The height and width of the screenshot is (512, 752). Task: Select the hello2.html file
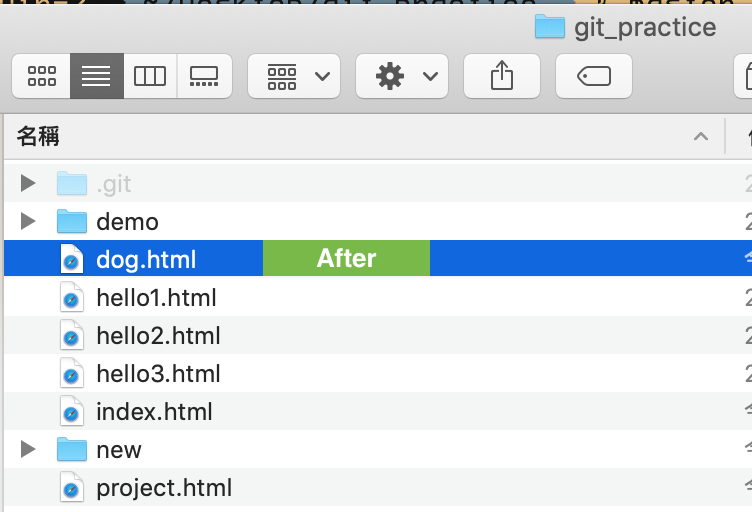(158, 336)
